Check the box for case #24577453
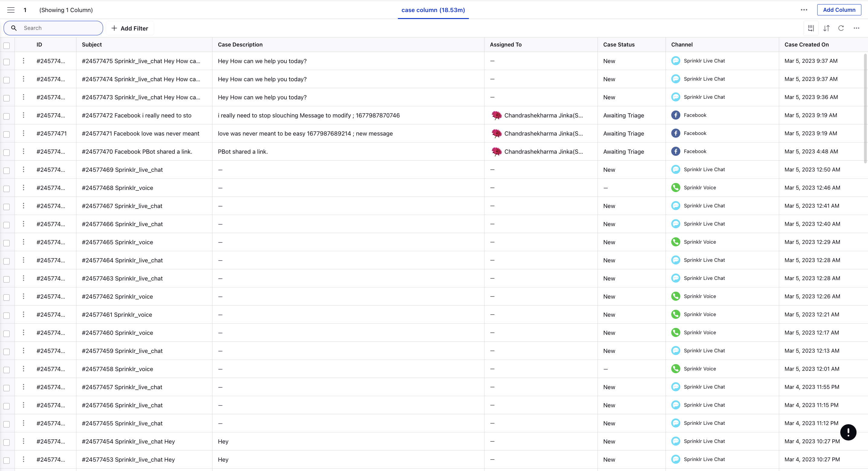 tap(7, 460)
